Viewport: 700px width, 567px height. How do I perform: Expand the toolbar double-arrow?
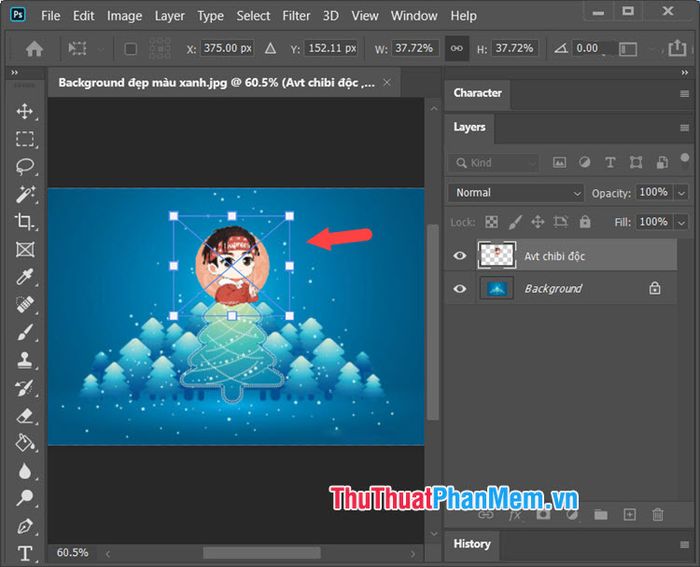[x=14, y=72]
